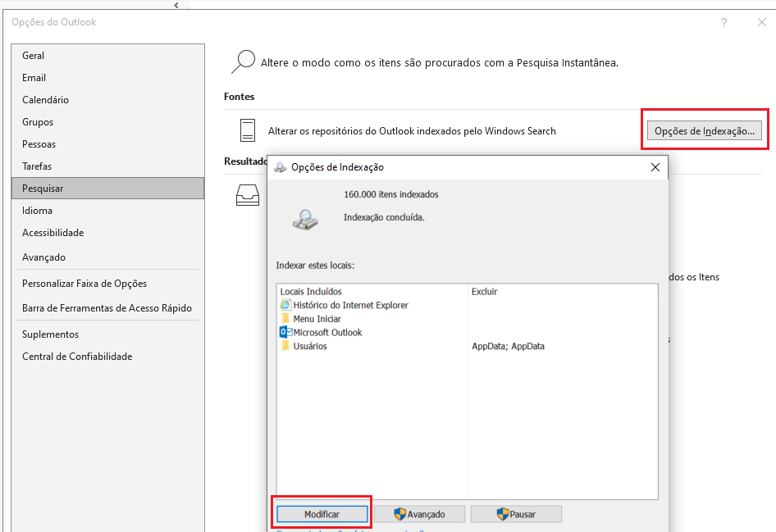Open the Idioma options category
Screen dimensions: 776x532
point(108,211)
